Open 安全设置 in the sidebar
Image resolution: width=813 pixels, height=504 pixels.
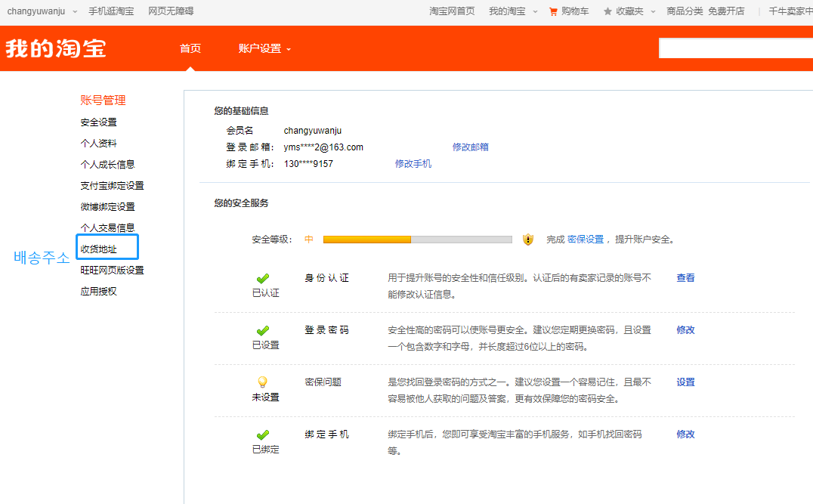(x=98, y=122)
